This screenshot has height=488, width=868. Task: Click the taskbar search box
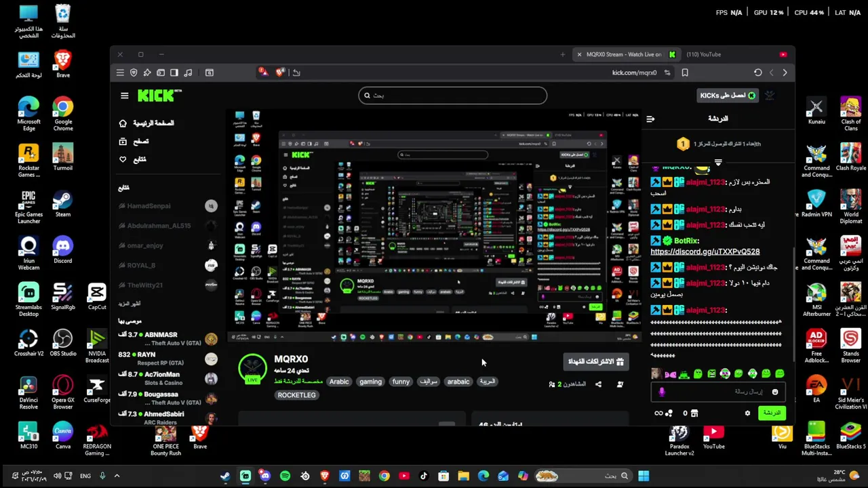pos(582,476)
